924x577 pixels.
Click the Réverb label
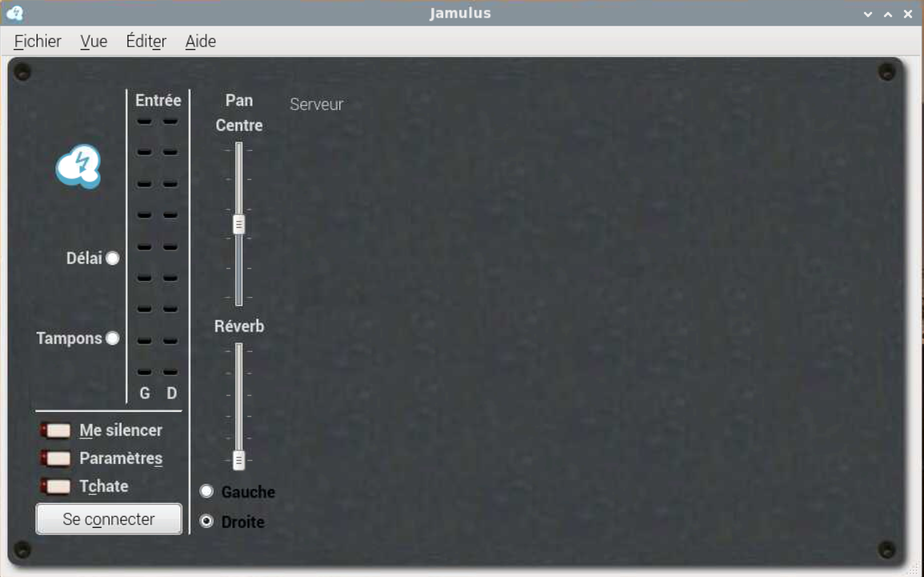(239, 326)
